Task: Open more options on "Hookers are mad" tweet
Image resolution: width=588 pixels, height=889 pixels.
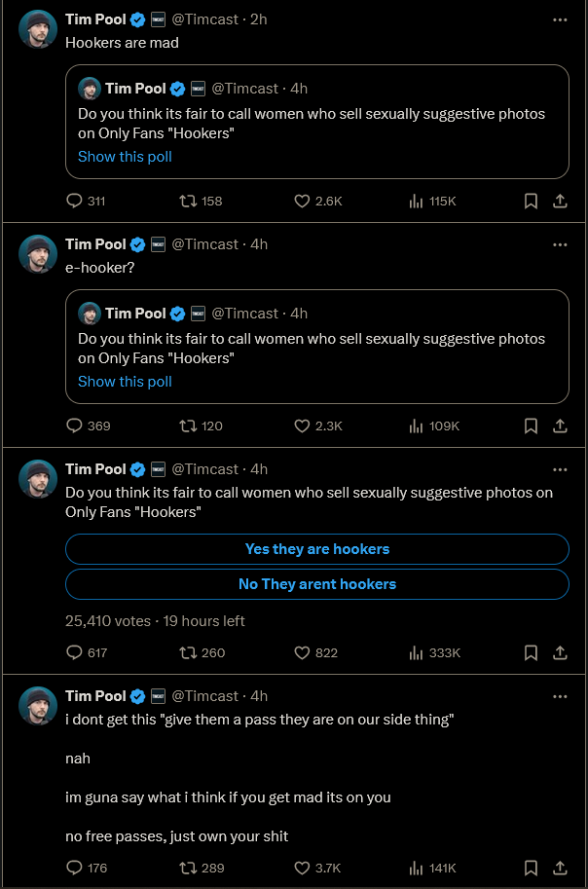Action: [x=560, y=19]
